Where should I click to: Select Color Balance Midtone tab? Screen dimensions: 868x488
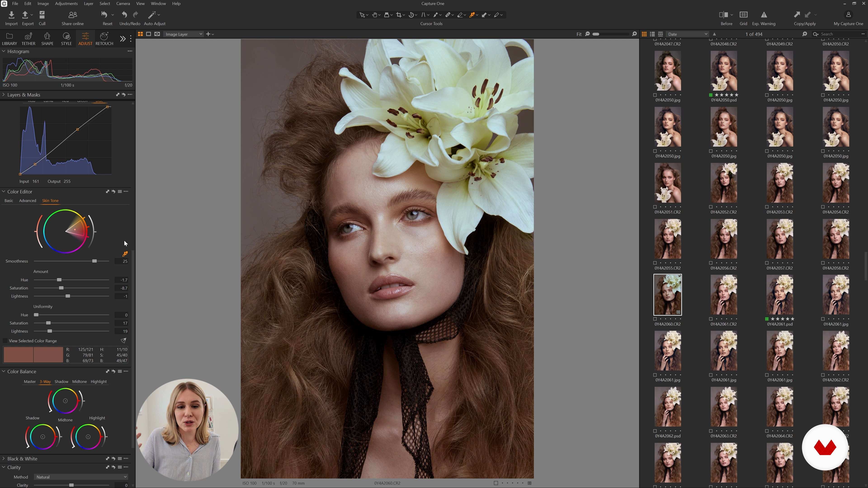(80, 382)
